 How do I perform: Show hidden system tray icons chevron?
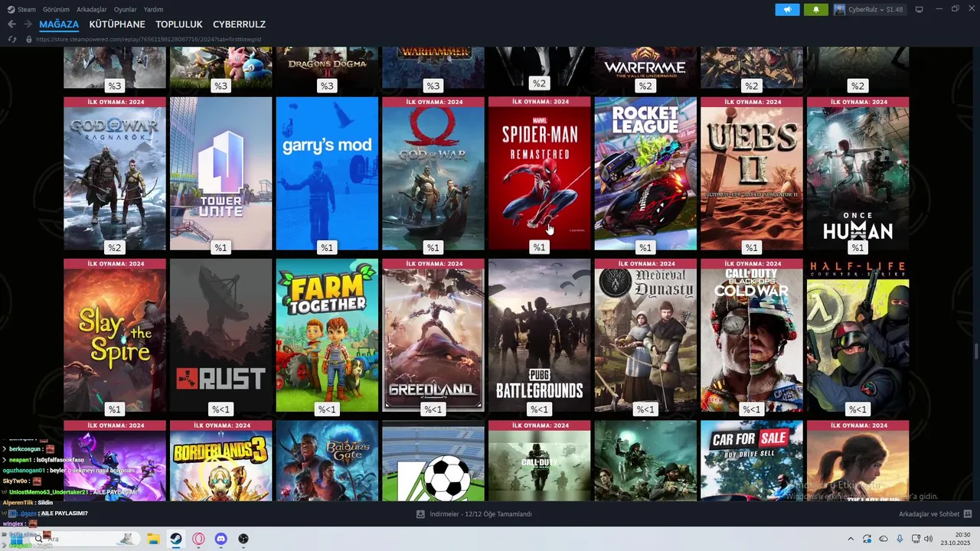[850, 539]
